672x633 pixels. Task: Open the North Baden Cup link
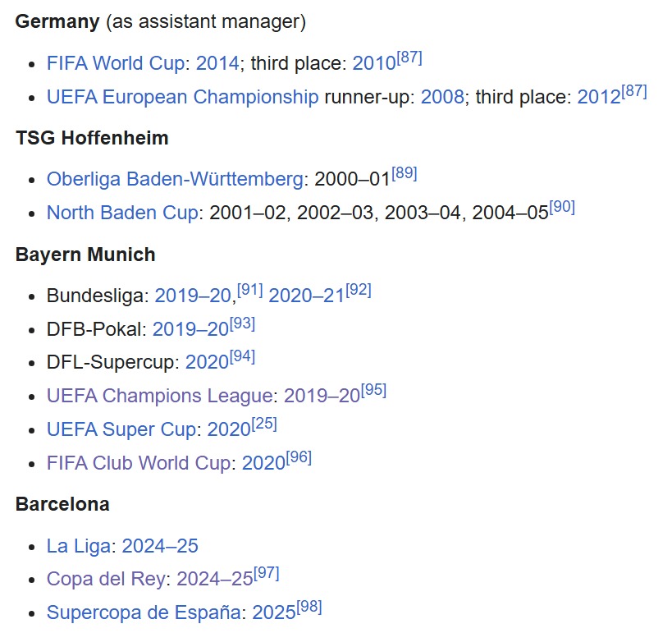click(122, 213)
